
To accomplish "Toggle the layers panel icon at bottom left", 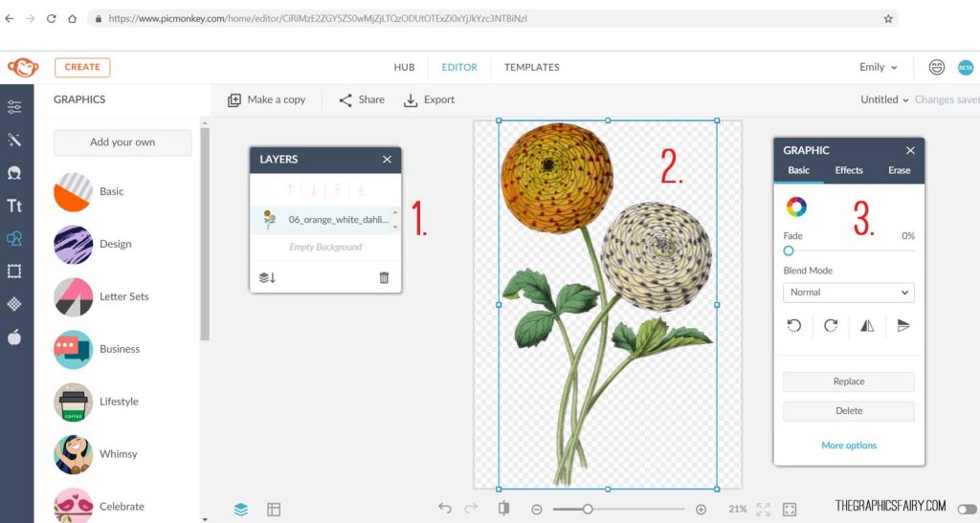I will pos(241,510).
